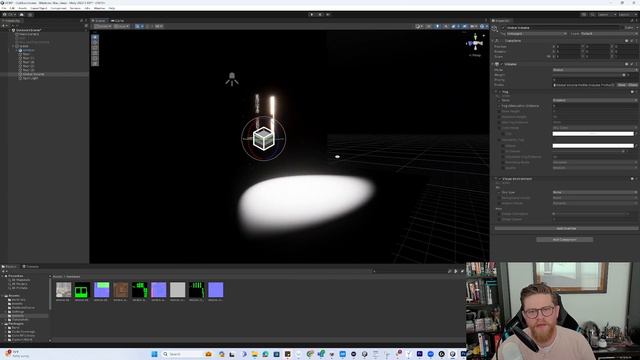Viewport: 640px width, 360px height.
Task: Click the Pause button in the toolbar
Action: pyautogui.click(x=320, y=14)
